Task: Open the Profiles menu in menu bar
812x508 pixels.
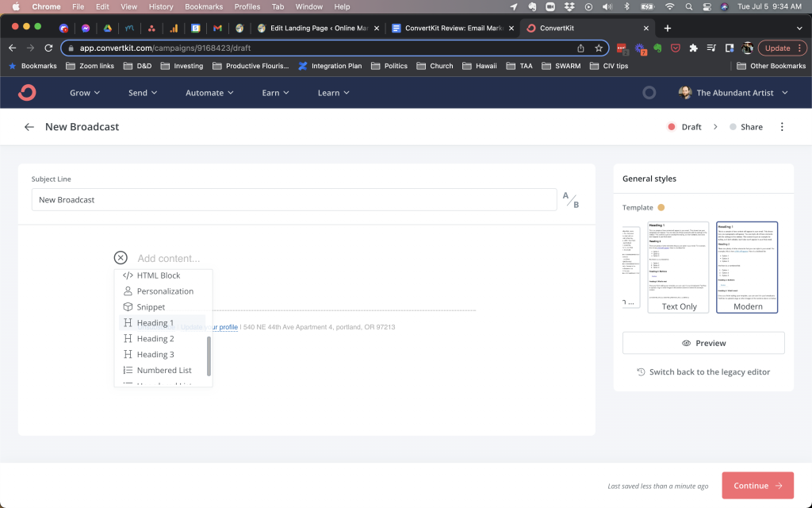Action: point(247,6)
